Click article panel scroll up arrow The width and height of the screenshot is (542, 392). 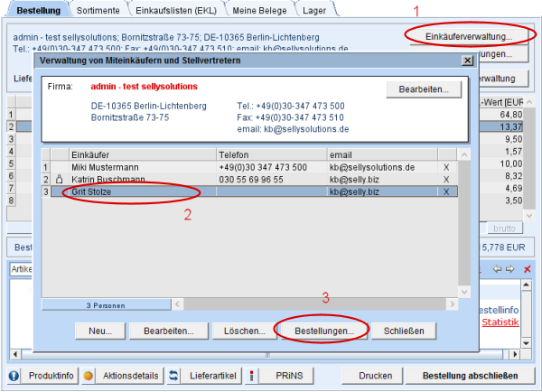point(526,285)
